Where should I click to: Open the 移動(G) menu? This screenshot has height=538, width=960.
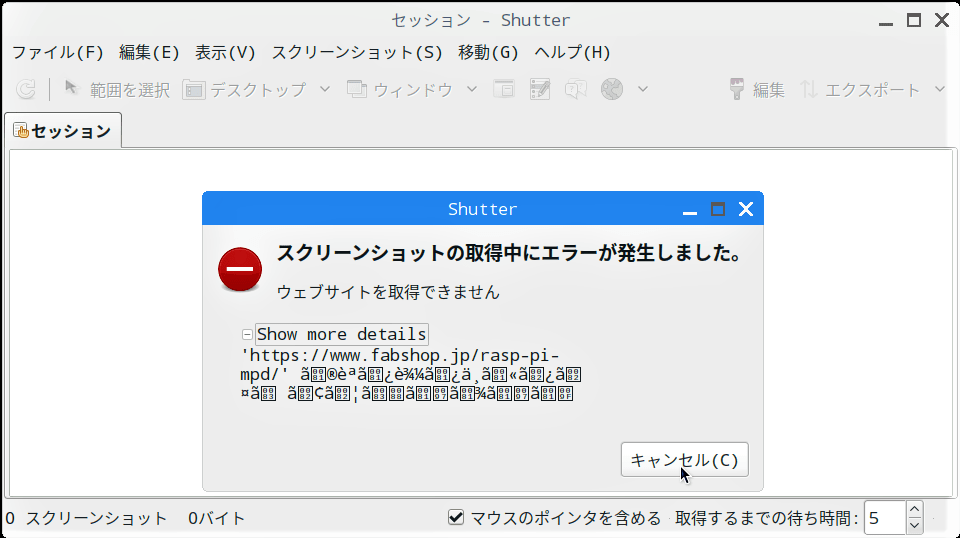coord(488,53)
